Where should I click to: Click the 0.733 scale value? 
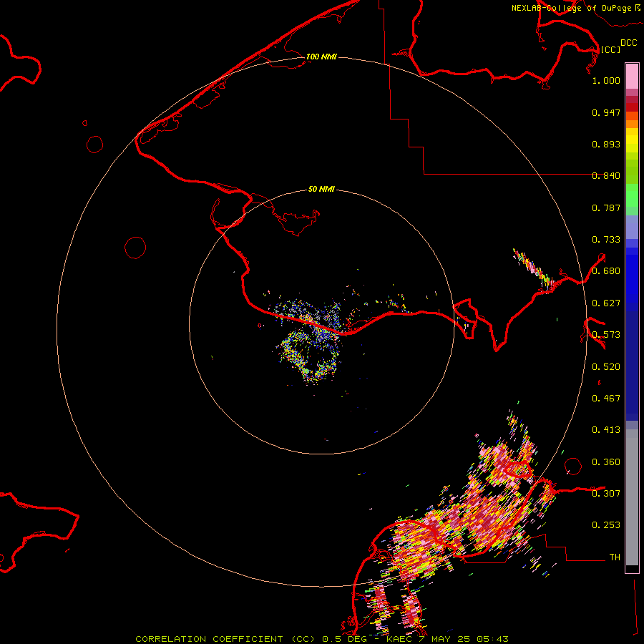pos(606,240)
